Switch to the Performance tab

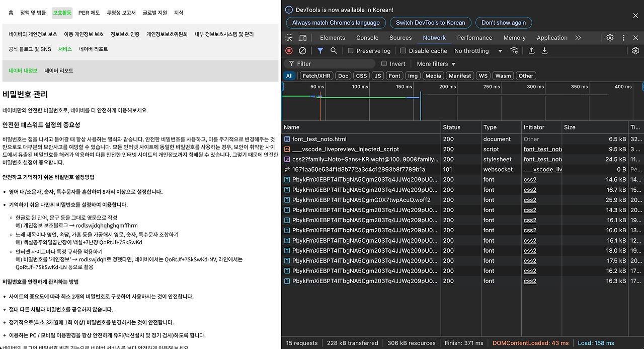(474, 38)
